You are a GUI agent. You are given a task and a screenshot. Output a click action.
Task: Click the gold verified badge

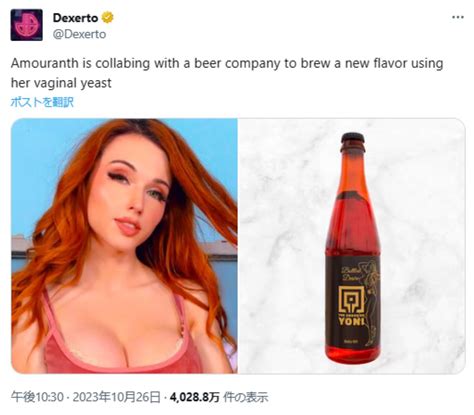pos(107,18)
